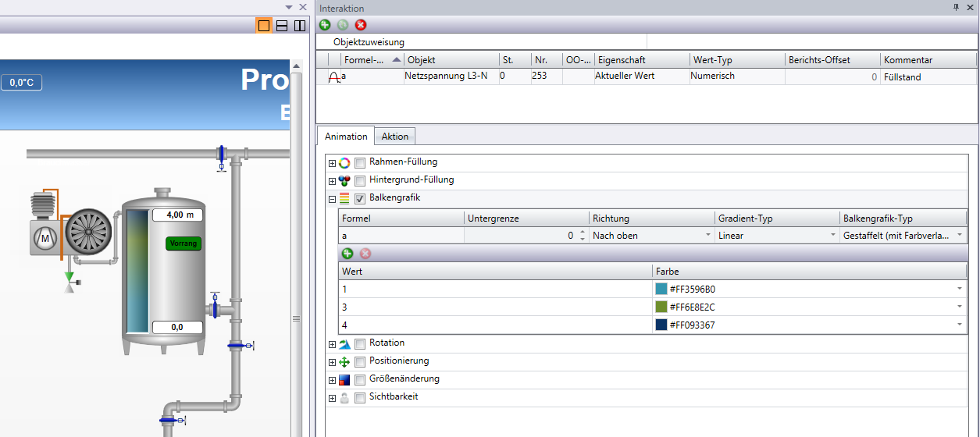This screenshot has width=980, height=437.
Task: Sort by Eigenschaft column header
Action: tap(642, 60)
